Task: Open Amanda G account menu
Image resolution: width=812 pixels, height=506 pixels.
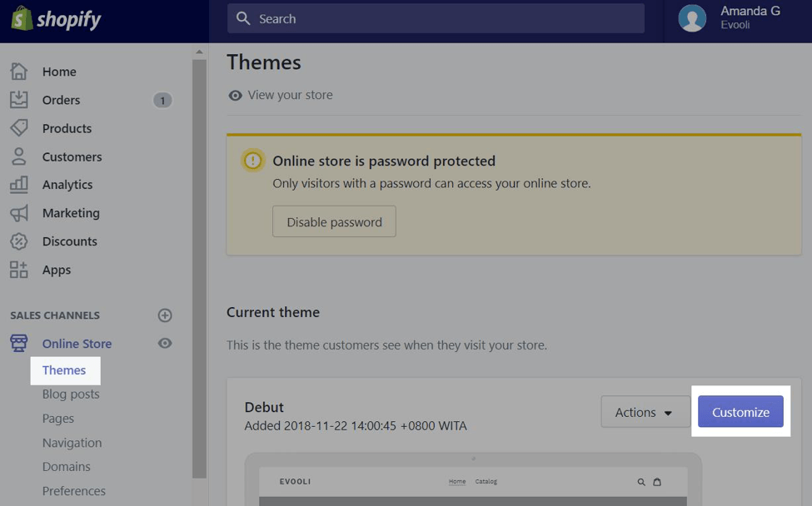Action: pyautogui.click(x=733, y=18)
